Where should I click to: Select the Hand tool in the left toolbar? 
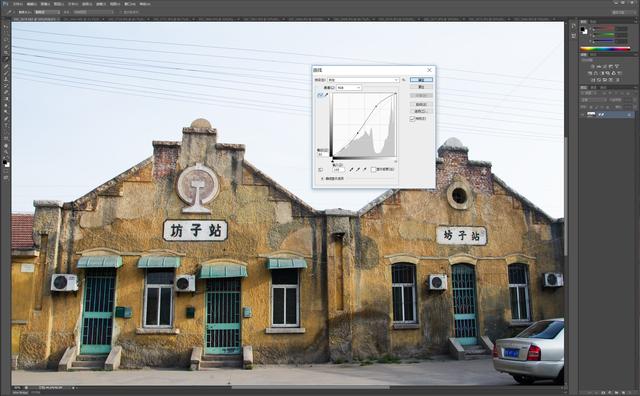[6, 146]
